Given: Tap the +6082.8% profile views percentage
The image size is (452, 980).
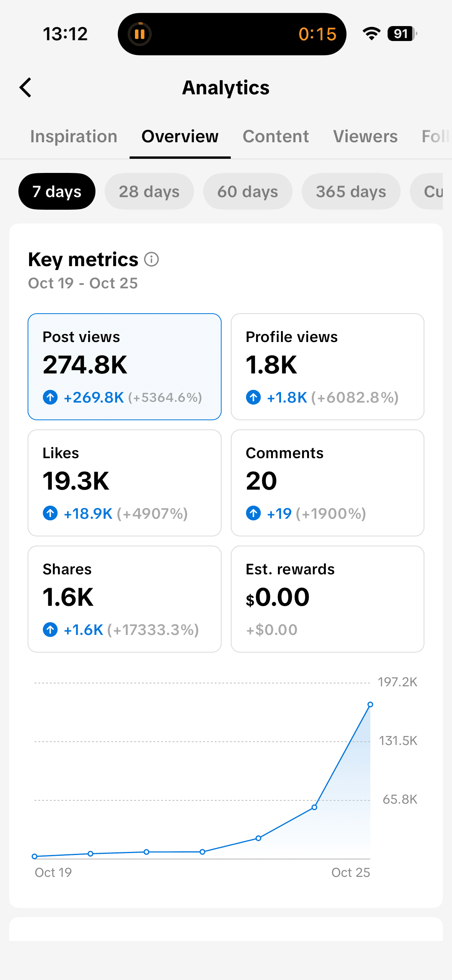Looking at the screenshot, I should coord(355,398).
